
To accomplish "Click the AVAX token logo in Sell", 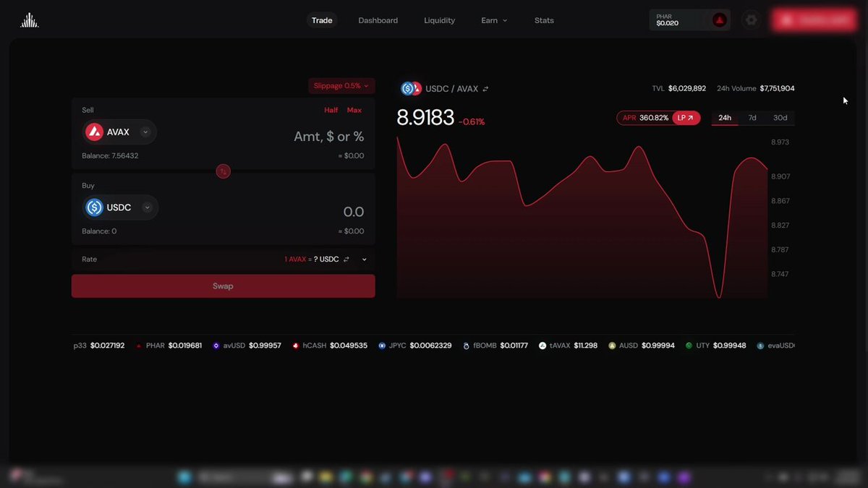I will point(94,132).
